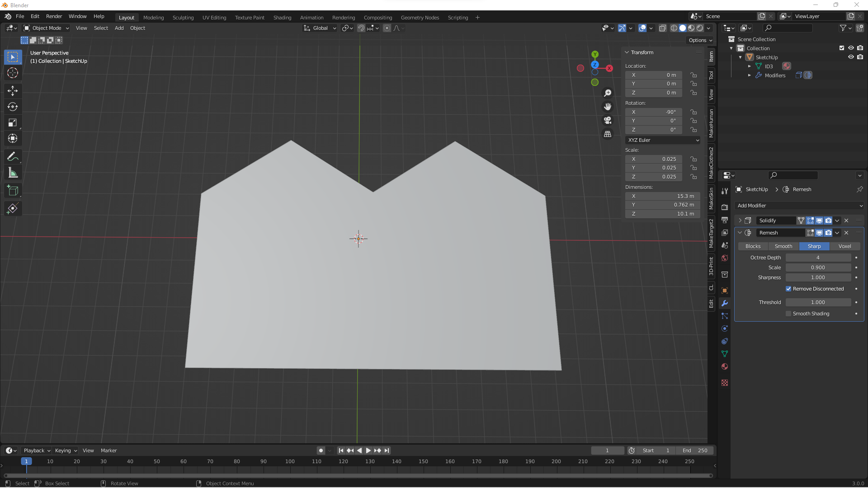This screenshot has height=488, width=868.
Task: Click the Rotate tool icon
Action: (x=13, y=106)
